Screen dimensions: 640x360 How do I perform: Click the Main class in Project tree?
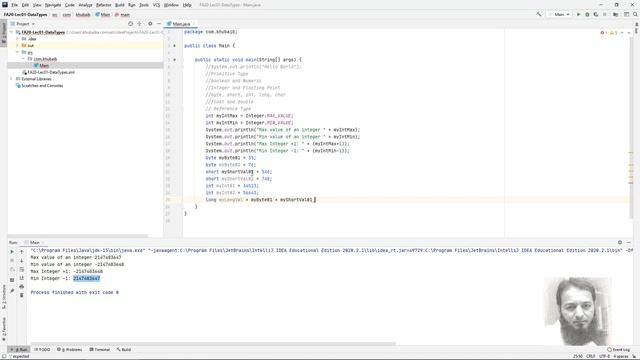(44, 66)
